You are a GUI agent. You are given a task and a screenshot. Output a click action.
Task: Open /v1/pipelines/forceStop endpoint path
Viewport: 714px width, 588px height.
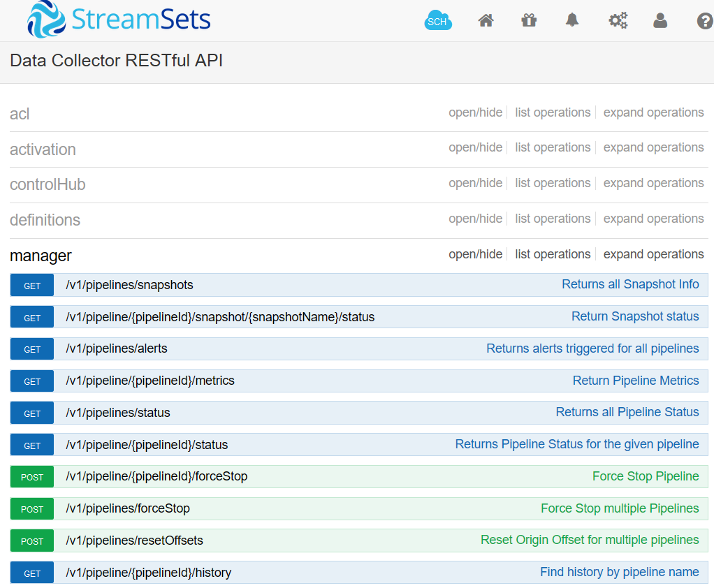127,508
